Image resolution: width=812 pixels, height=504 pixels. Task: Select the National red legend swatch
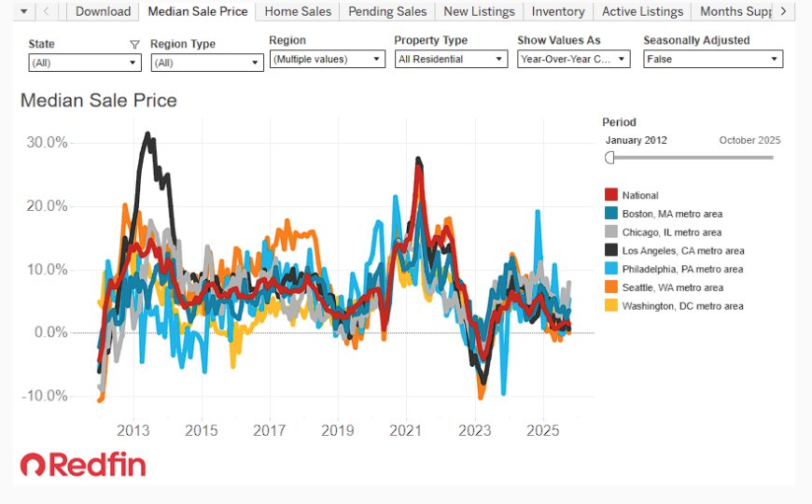click(x=611, y=195)
